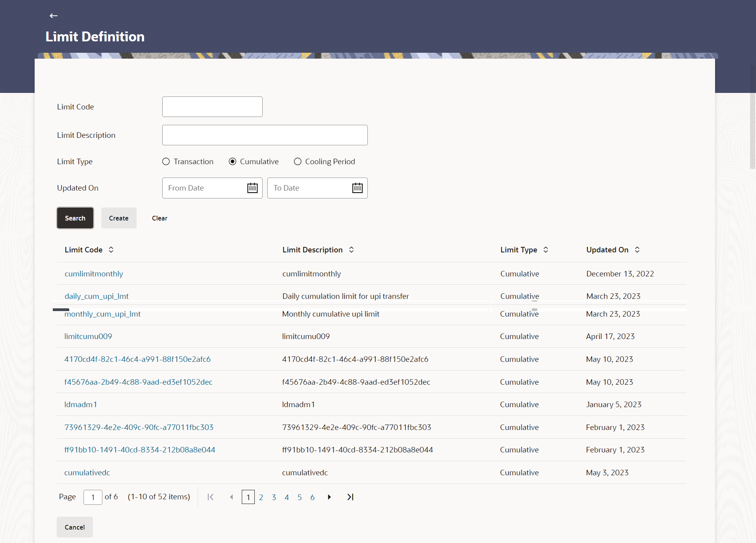Open the cumlimitmonthly limit link
This screenshot has width=756, height=543.
94,274
